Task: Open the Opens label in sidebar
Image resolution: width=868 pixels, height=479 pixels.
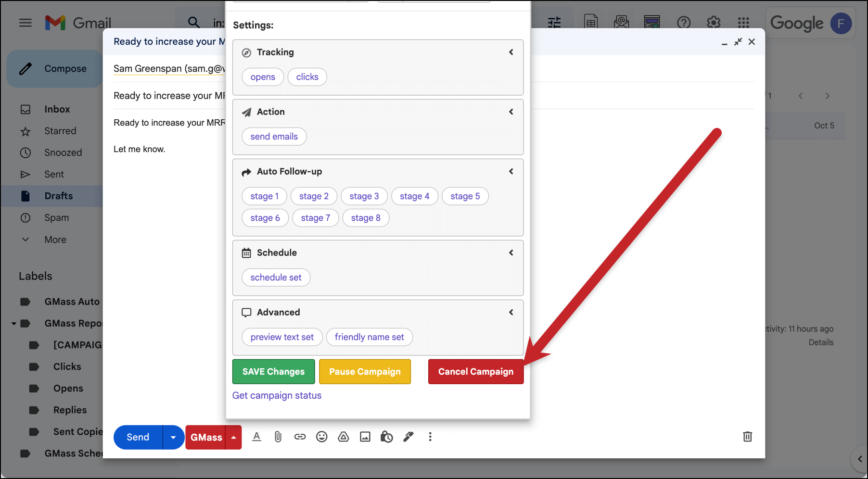Action: coord(68,388)
